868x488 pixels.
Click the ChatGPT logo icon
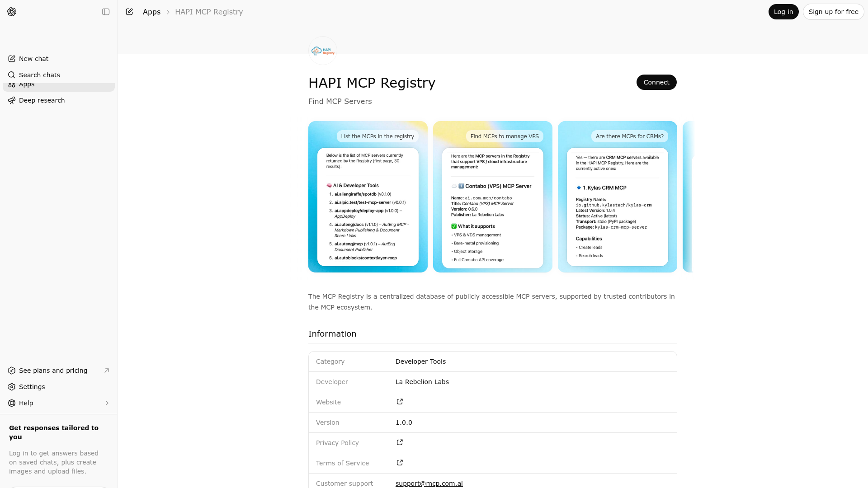(12, 12)
